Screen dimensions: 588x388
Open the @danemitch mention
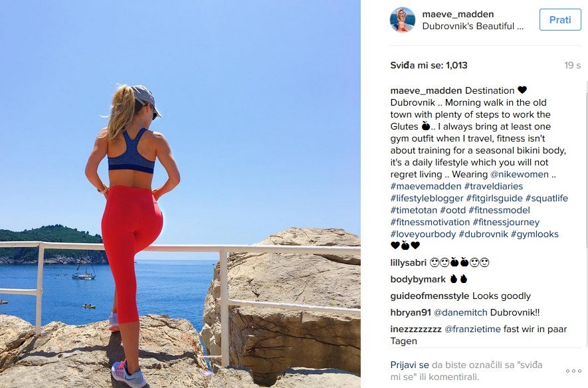coord(460,312)
